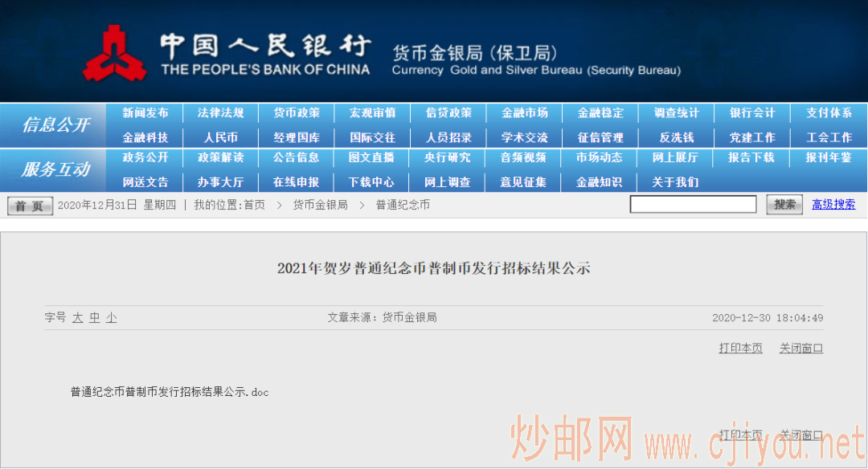The height and width of the screenshot is (469, 868).
Task: Go to 意见征集 page
Action: point(523,182)
